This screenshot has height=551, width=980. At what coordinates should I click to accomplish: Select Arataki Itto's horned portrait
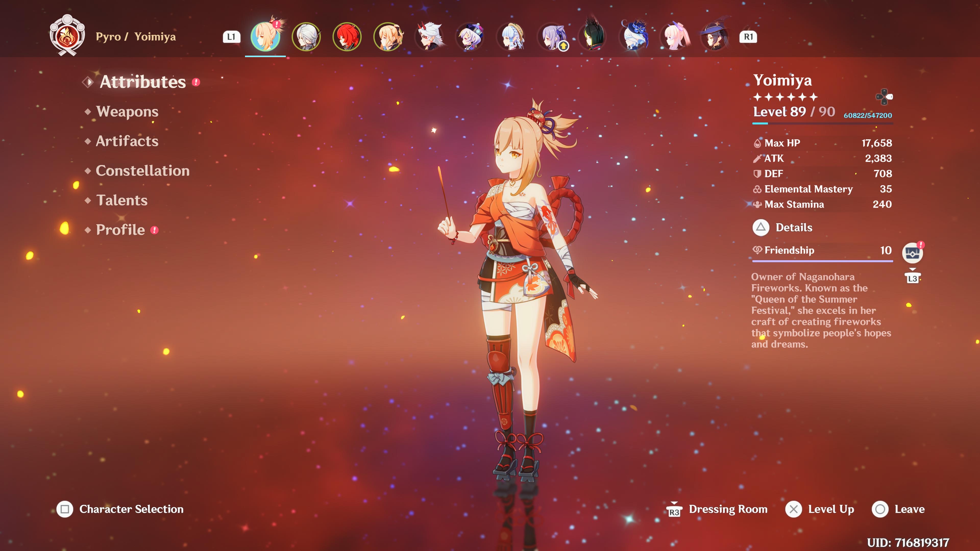430,37
